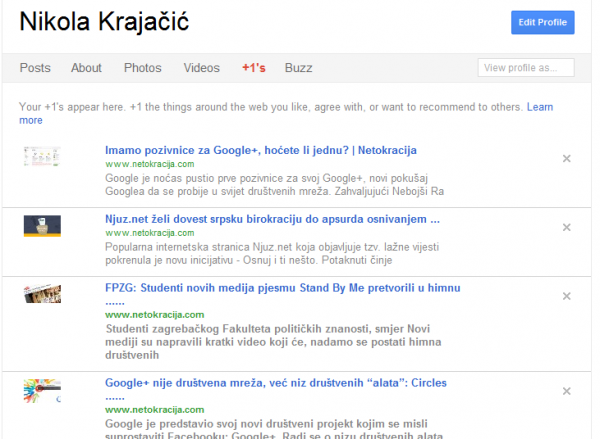Viewport: 600px width, 439px height.
Task: Remove the Imamo pozivnice +1 entry
Action: 567,158
